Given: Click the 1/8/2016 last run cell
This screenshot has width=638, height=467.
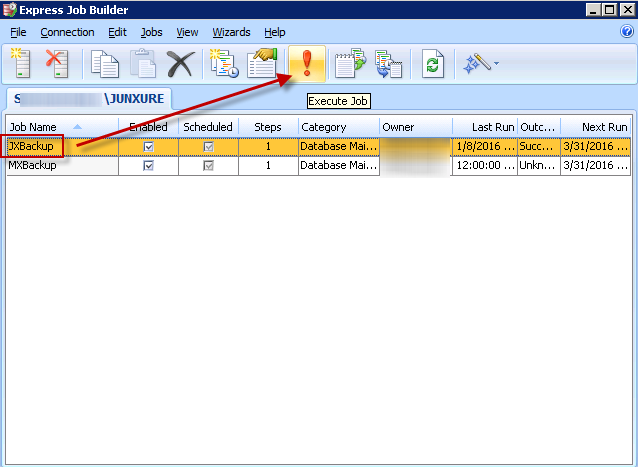Looking at the screenshot, I should (485, 146).
